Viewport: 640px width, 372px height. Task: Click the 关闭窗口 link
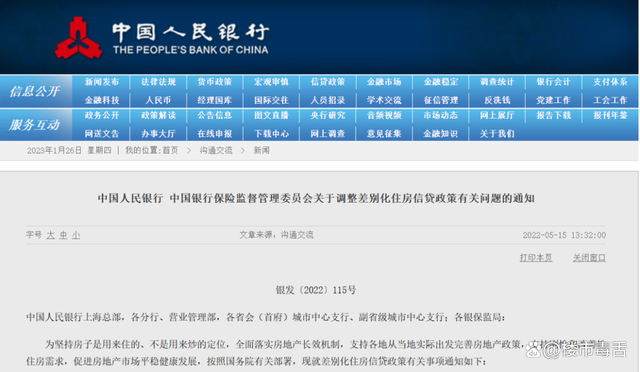point(589,258)
